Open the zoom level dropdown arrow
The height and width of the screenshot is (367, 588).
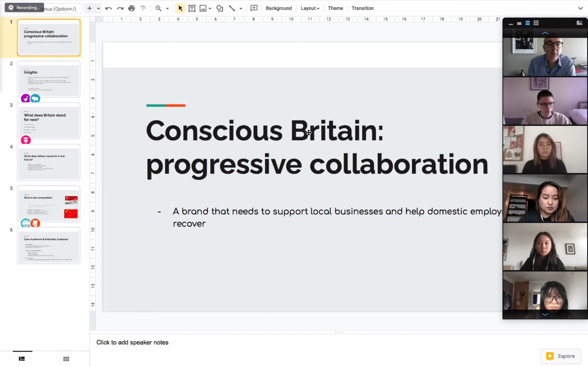click(167, 8)
